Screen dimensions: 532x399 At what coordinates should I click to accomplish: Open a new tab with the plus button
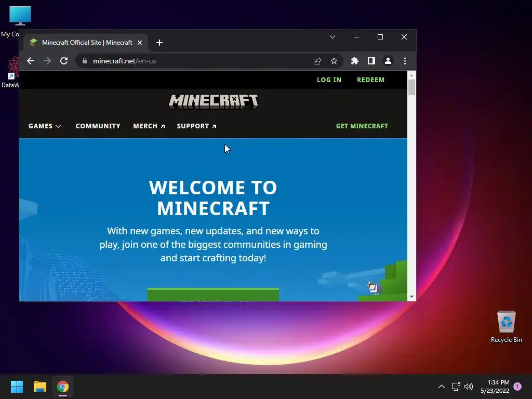(159, 43)
